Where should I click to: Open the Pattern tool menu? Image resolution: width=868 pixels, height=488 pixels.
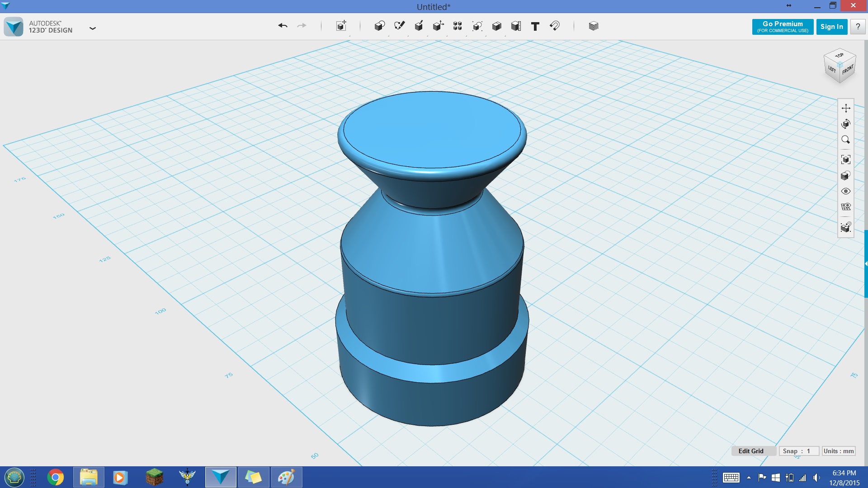click(458, 26)
